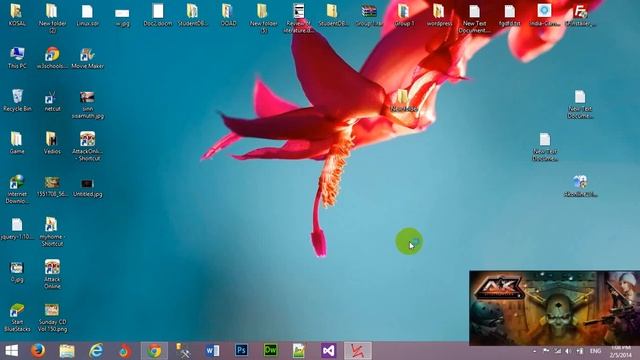The height and width of the screenshot is (360, 640).
Task: Select the New folder (5) desktop icon
Action: tap(263, 18)
